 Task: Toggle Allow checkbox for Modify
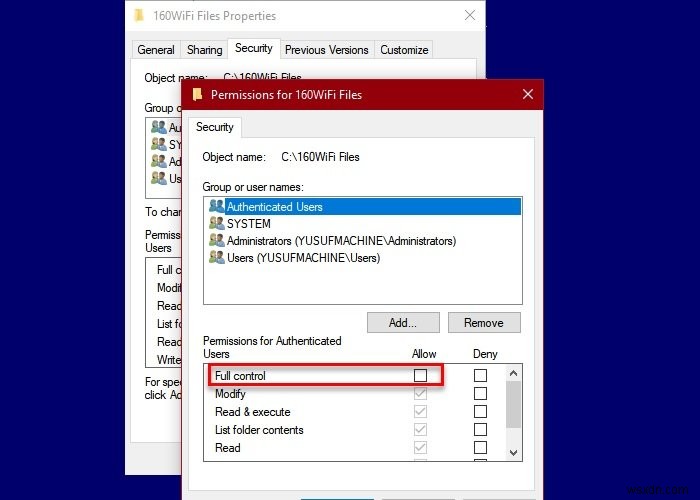[420, 393]
